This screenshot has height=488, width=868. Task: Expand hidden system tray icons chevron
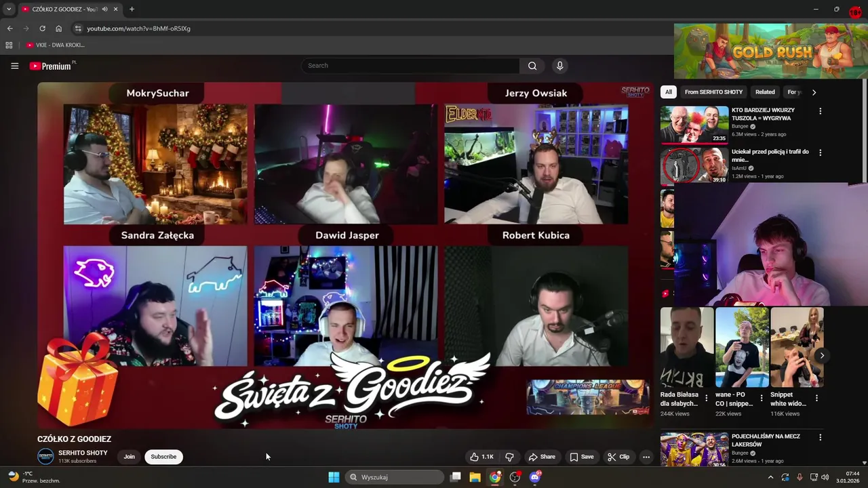pyautogui.click(x=770, y=477)
